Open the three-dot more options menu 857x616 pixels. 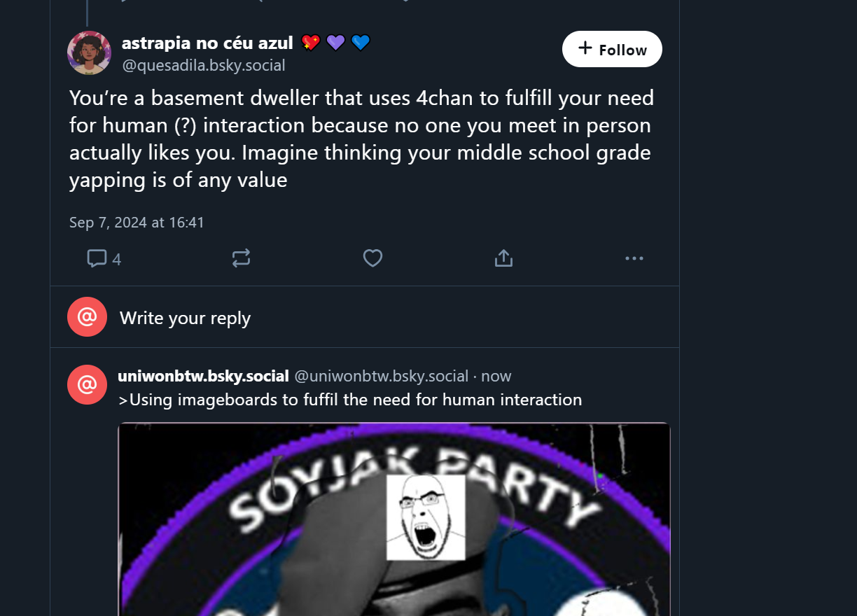[634, 259]
